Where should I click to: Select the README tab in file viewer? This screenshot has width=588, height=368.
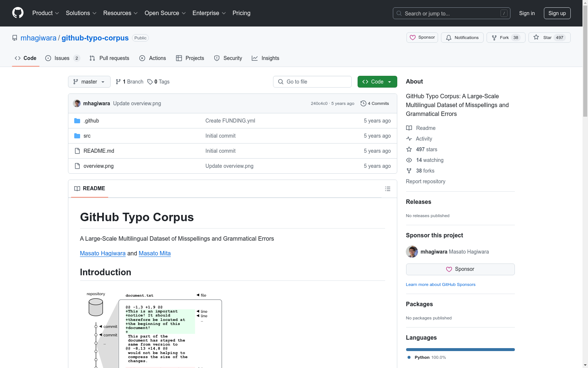click(x=90, y=189)
